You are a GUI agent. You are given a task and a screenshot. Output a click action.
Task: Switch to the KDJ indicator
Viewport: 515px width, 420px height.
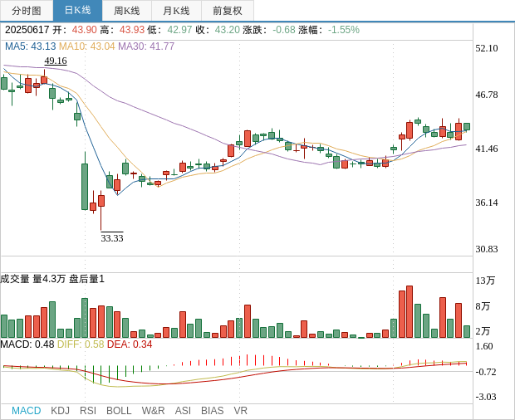60,411
